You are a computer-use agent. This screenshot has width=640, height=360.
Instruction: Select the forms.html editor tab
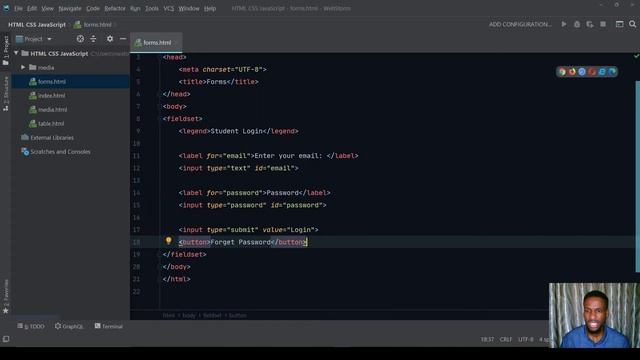click(x=156, y=42)
